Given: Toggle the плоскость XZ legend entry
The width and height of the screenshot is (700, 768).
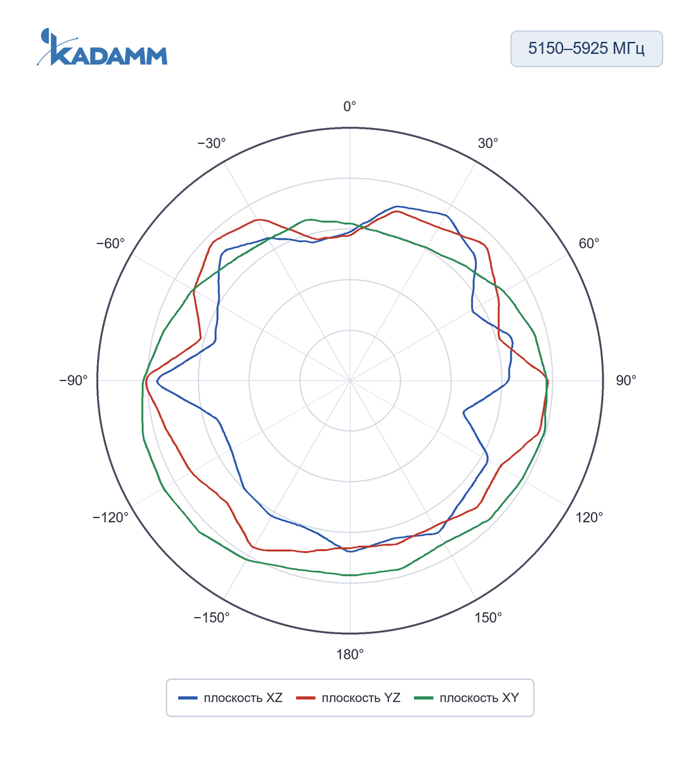Looking at the screenshot, I should [231, 698].
